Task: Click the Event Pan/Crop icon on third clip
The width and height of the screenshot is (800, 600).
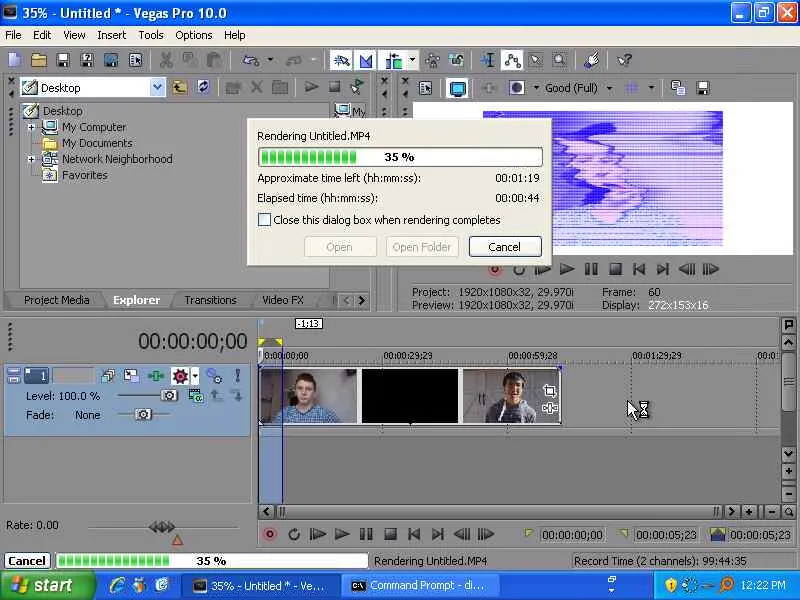Action: pyautogui.click(x=549, y=391)
